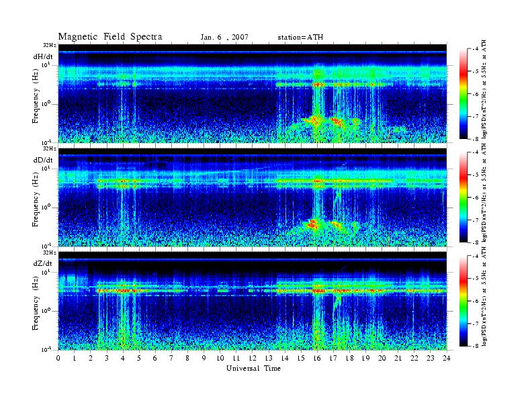Click hour tick label "14" on time axis
The image size is (532, 411).
pos(285,358)
